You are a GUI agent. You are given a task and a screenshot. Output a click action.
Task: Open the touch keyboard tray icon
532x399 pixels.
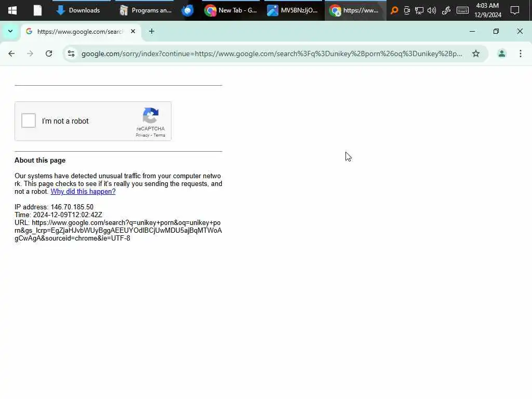click(462, 10)
